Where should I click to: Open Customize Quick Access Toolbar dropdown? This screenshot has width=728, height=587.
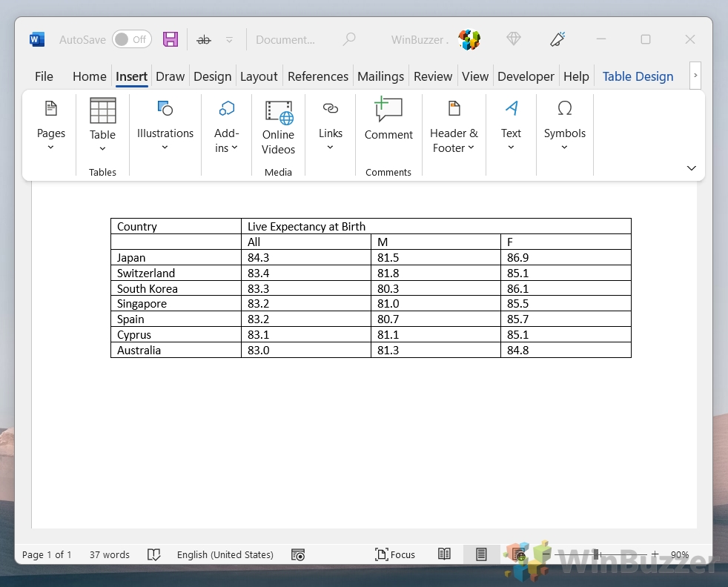tap(229, 39)
